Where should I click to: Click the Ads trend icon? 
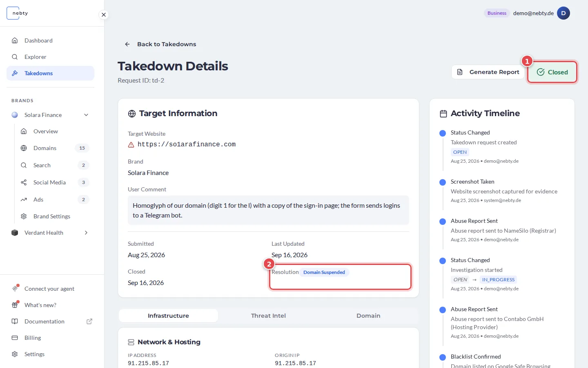coord(24,200)
